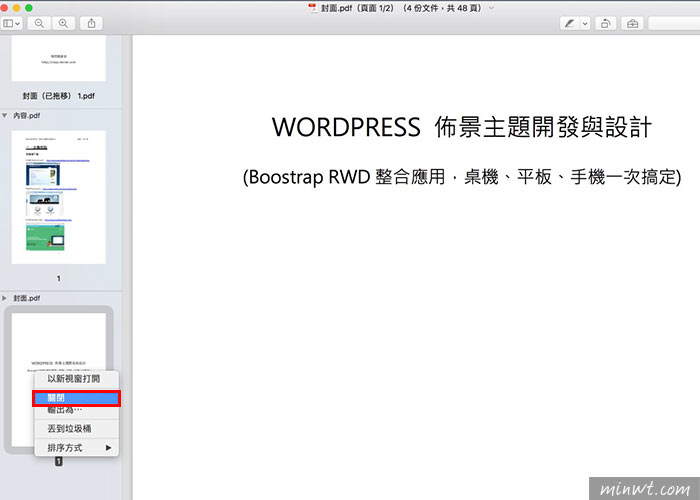The width and height of the screenshot is (700, 500).
Task: Select the highlight pen tool
Action: pyautogui.click(x=570, y=23)
